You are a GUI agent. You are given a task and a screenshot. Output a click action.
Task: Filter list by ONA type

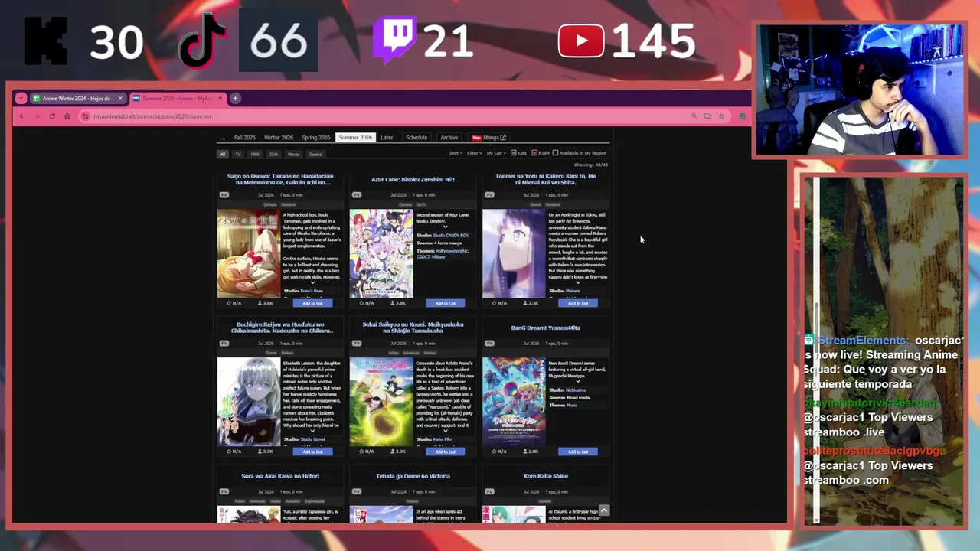pos(255,154)
